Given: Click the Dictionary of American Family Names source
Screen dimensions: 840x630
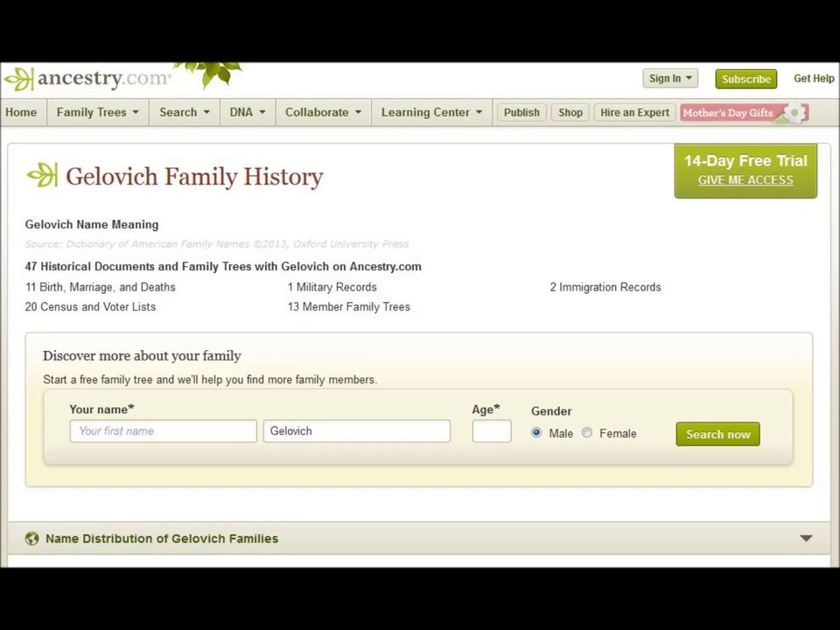Looking at the screenshot, I should (x=216, y=244).
